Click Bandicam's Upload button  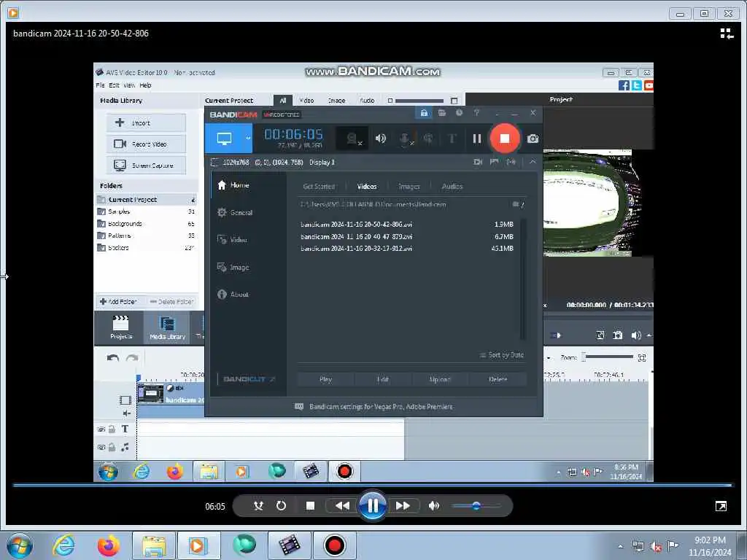pyautogui.click(x=440, y=379)
